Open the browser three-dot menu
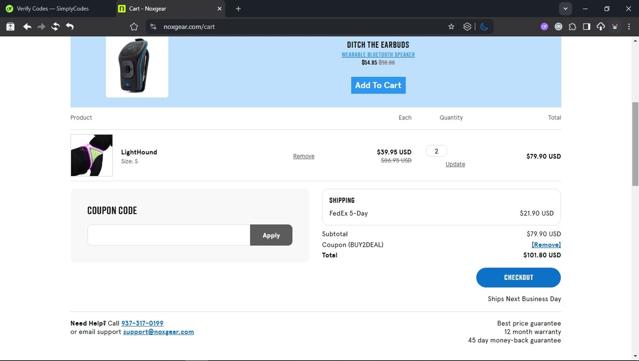639x361 pixels. pos(629,26)
